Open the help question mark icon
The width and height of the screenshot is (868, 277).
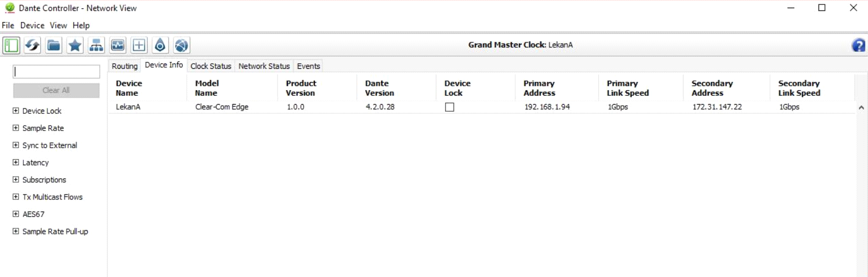[858, 45]
